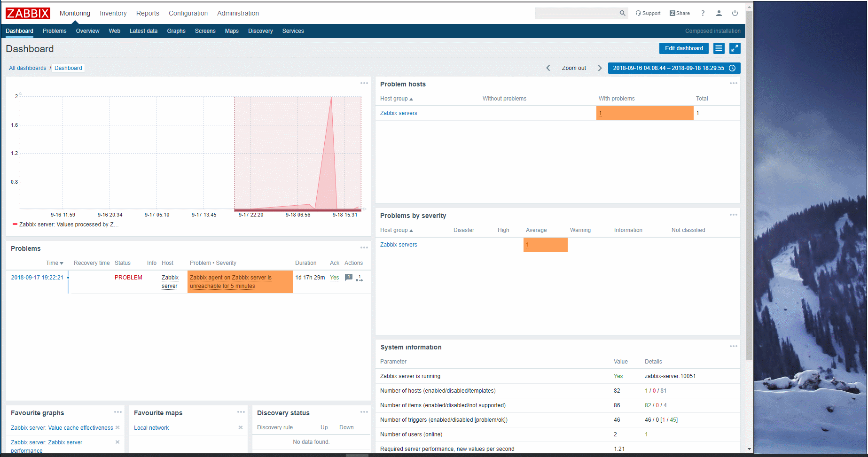Open problem messages comment icon
Viewport: 868px width, 457px height.
point(349,277)
